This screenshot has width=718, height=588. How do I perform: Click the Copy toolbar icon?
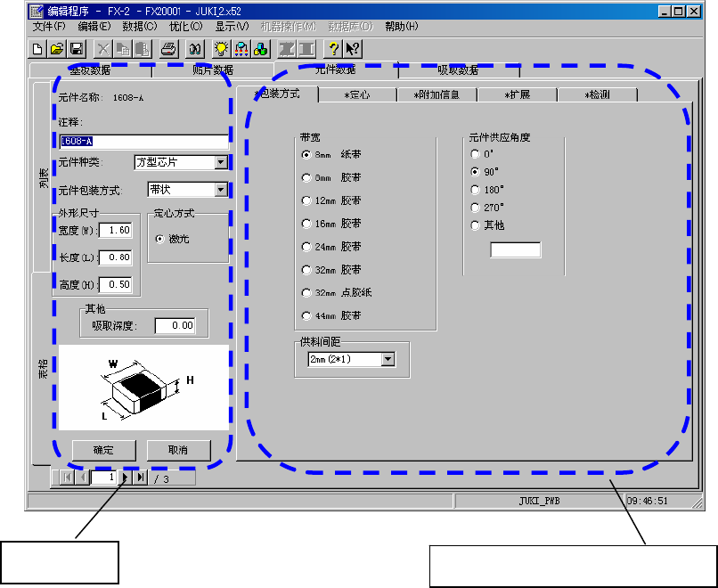point(123,49)
